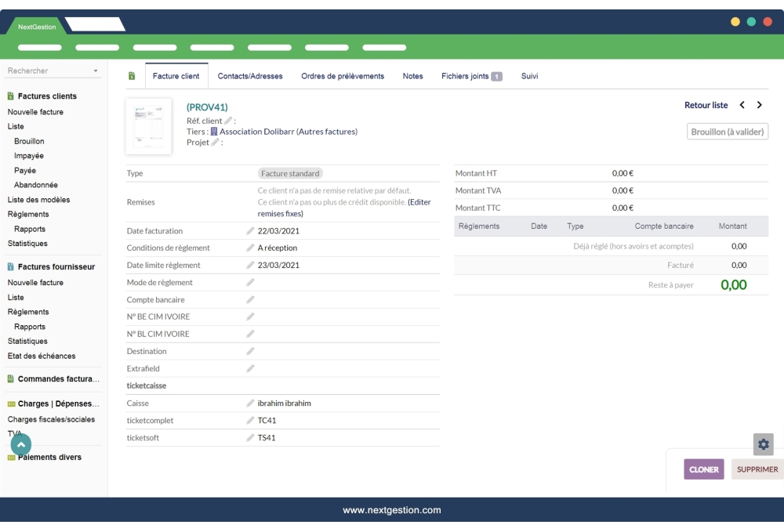The image size is (784, 532).
Task: Click pencil icon beside Mode de règlement
Action: click(251, 283)
